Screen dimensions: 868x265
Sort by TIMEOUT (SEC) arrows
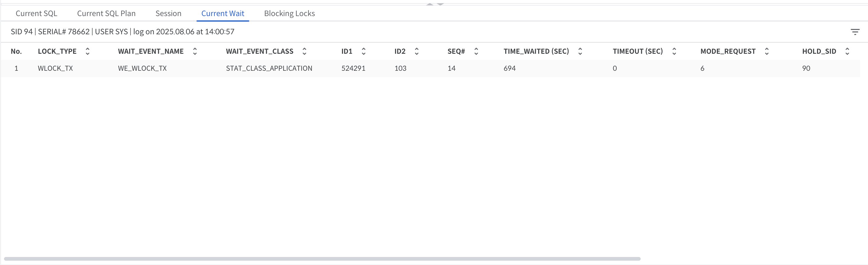coord(674,51)
